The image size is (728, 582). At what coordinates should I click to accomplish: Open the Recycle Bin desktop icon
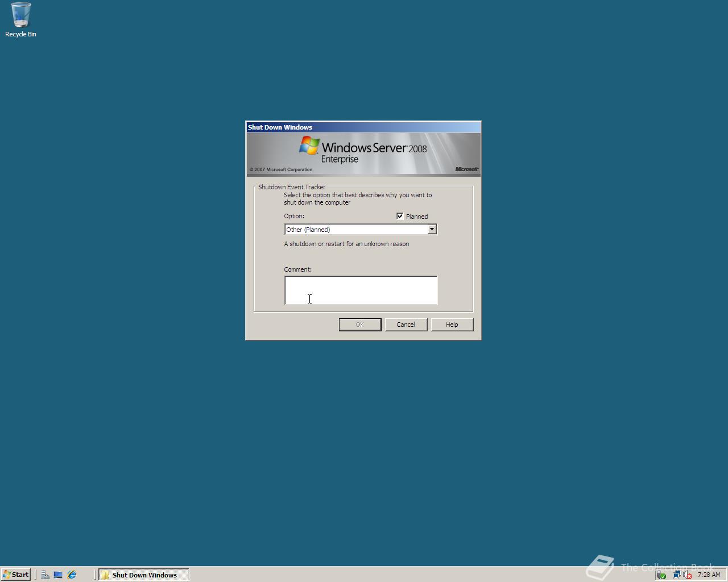pyautogui.click(x=20, y=20)
